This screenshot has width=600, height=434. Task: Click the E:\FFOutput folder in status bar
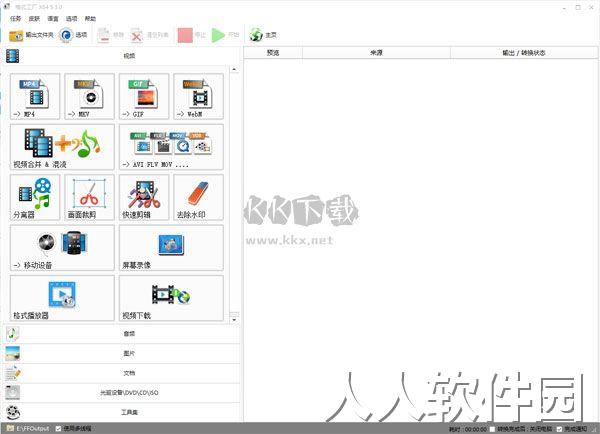[x=28, y=429]
